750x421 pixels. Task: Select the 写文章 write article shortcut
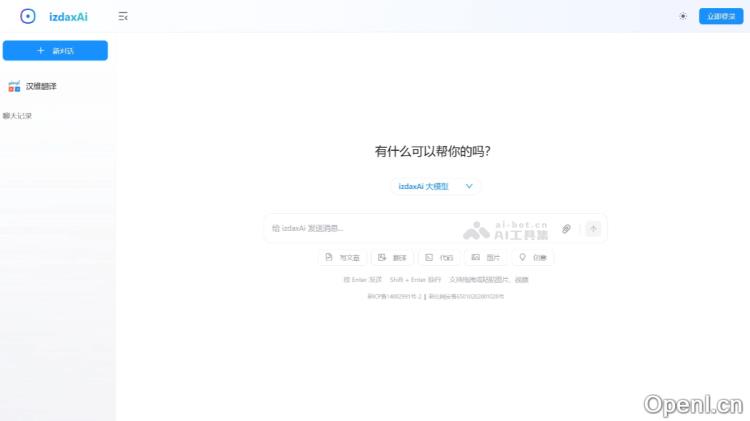(343, 257)
